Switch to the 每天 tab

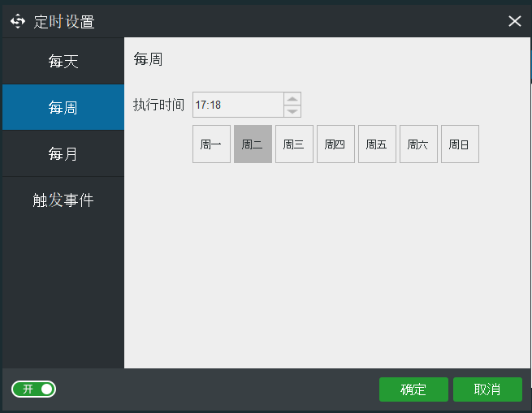pos(63,62)
